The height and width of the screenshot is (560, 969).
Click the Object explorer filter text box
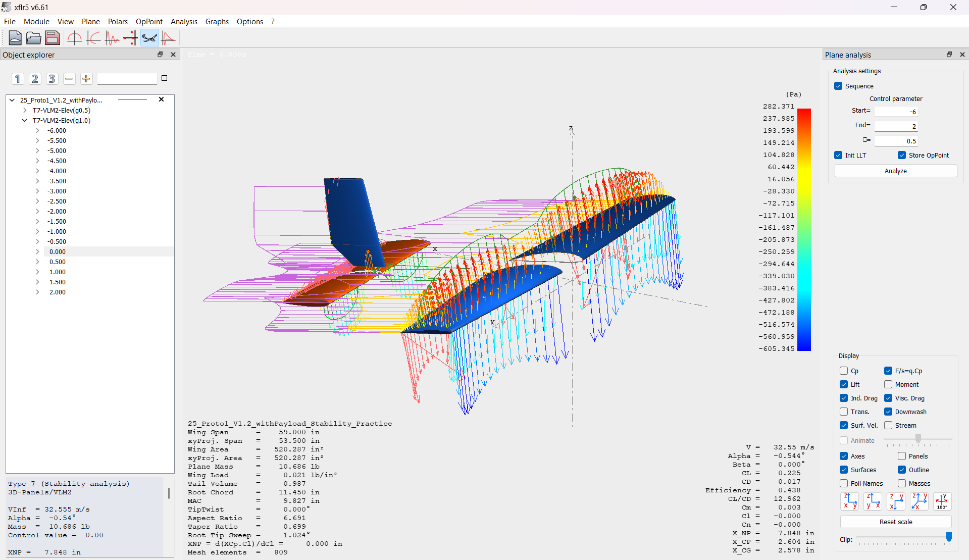[127, 79]
